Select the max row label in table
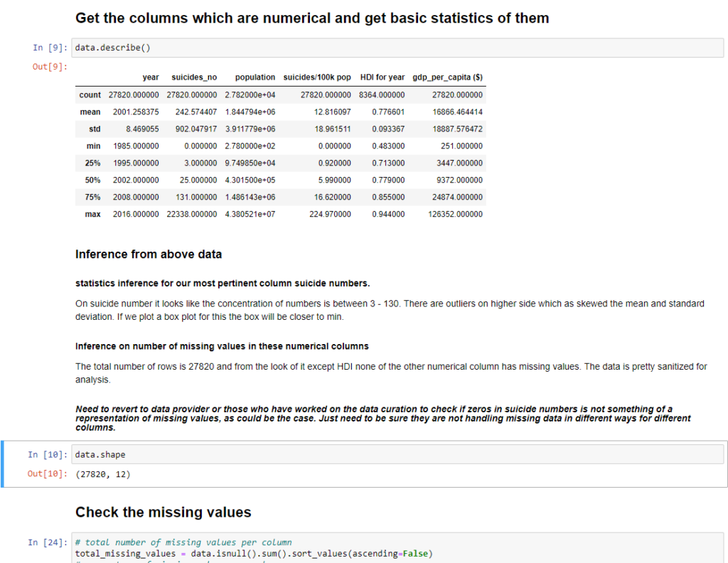 tap(92, 214)
